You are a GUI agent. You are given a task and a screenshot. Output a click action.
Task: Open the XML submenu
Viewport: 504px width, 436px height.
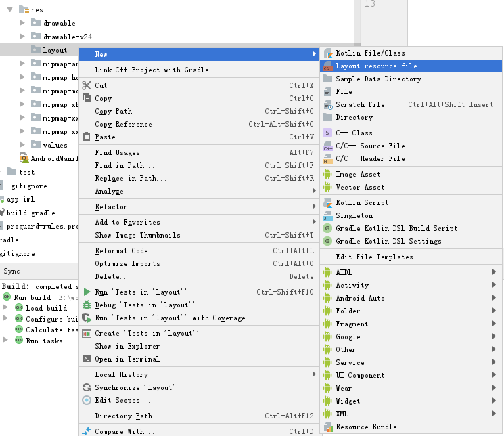pos(411,414)
